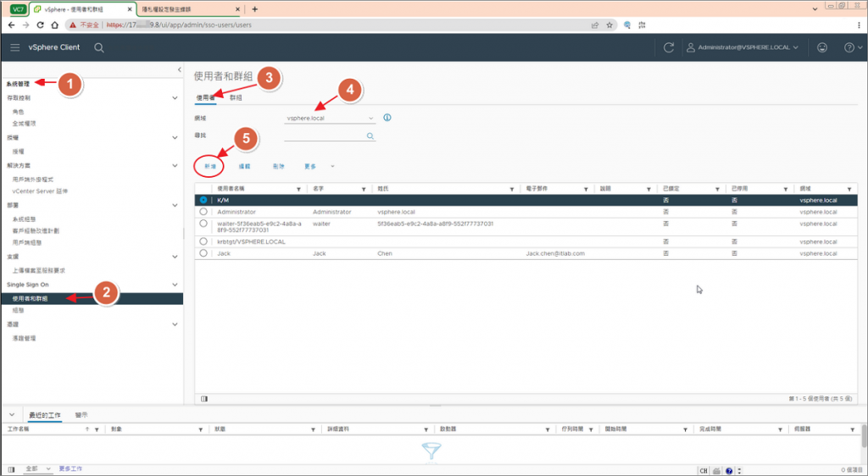This screenshot has width=868, height=476.
Task: Click the 刪除 delete button
Action: pyautogui.click(x=278, y=166)
